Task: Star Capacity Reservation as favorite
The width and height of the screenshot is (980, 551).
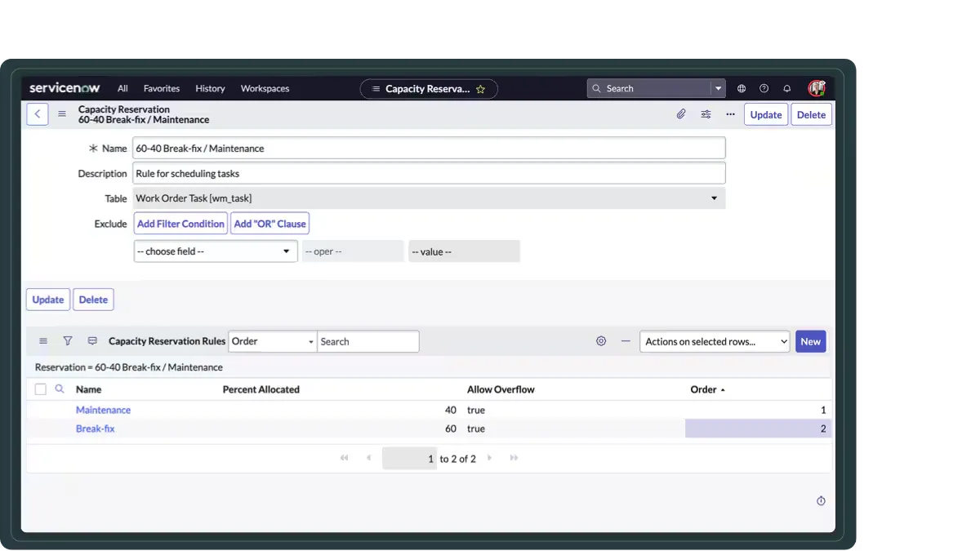Action: 481,89
